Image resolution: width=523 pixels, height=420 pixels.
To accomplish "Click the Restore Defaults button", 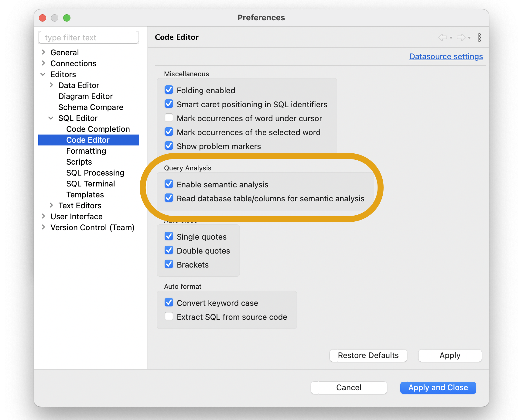I will tap(368, 355).
